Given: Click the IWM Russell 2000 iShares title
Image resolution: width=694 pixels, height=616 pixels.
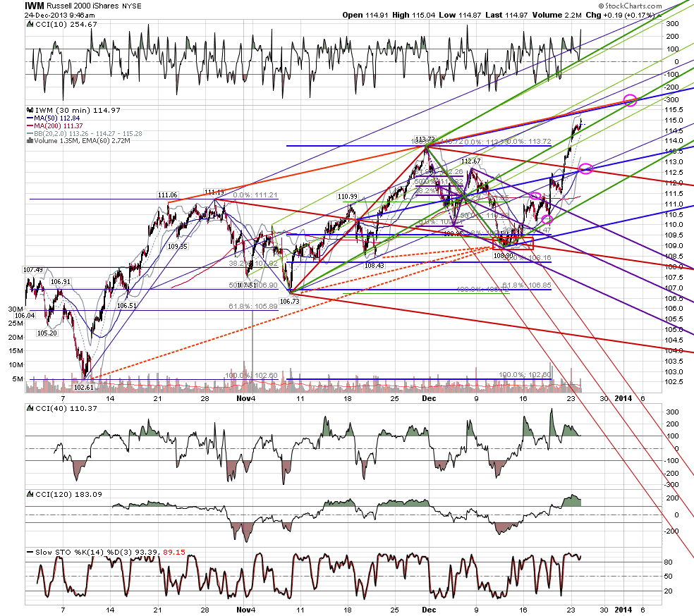Looking at the screenshot, I should click(83, 6).
